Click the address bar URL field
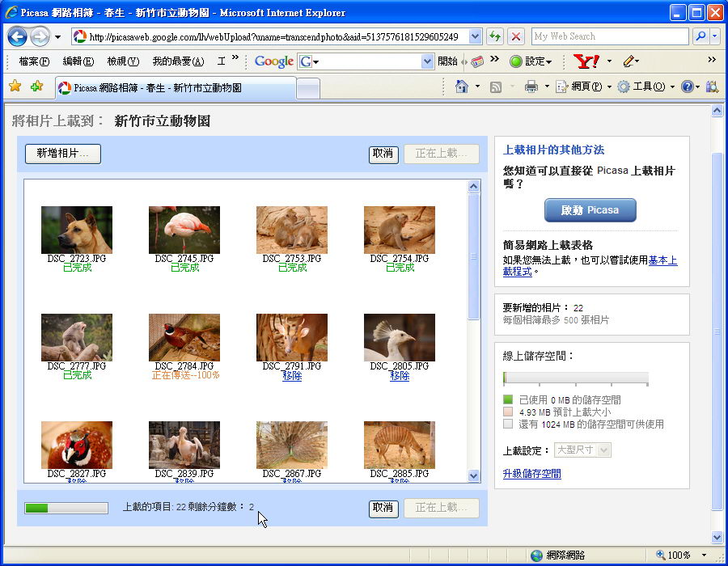728x566 pixels. click(x=277, y=36)
